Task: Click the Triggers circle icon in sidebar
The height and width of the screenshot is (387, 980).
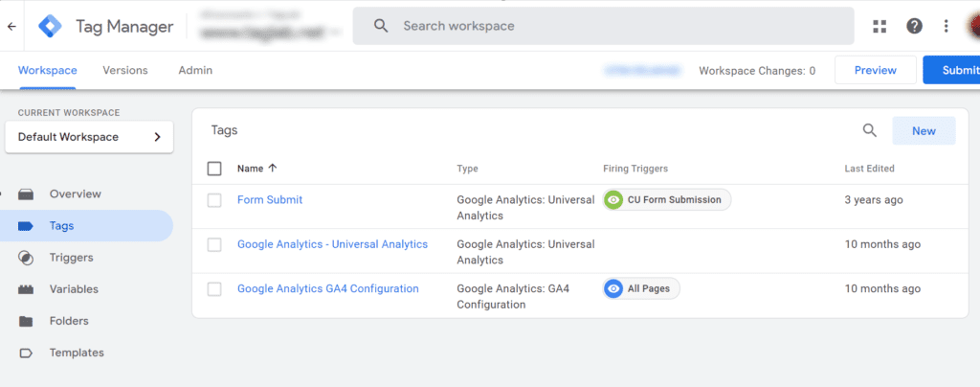Action: pos(26,258)
